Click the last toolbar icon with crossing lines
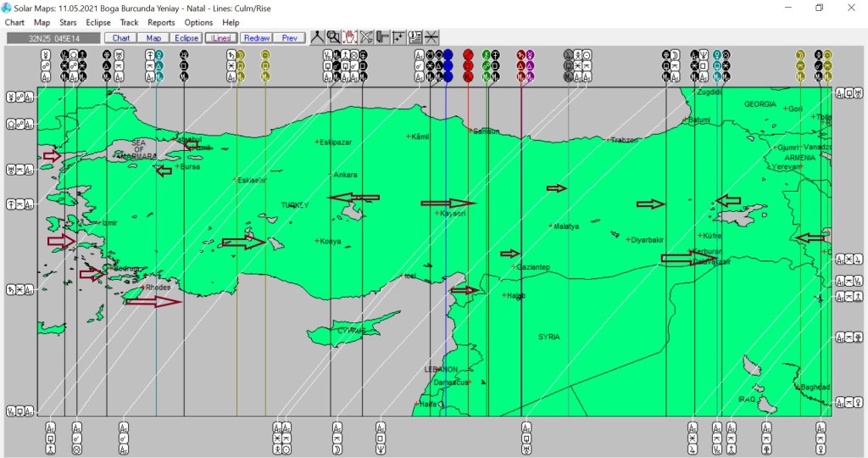The width and height of the screenshot is (868, 458). tap(431, 37)
